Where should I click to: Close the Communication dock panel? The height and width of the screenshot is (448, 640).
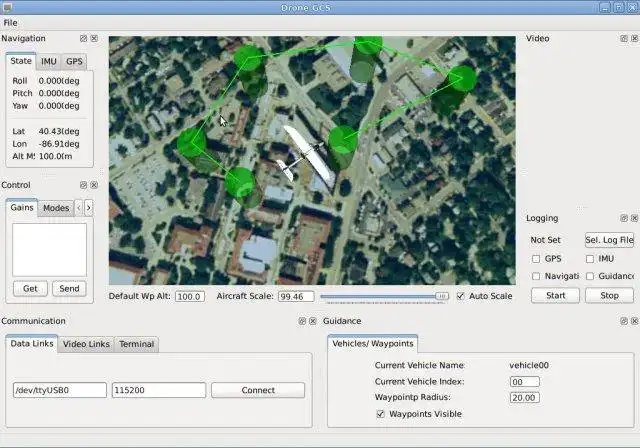tap(313, 321)
